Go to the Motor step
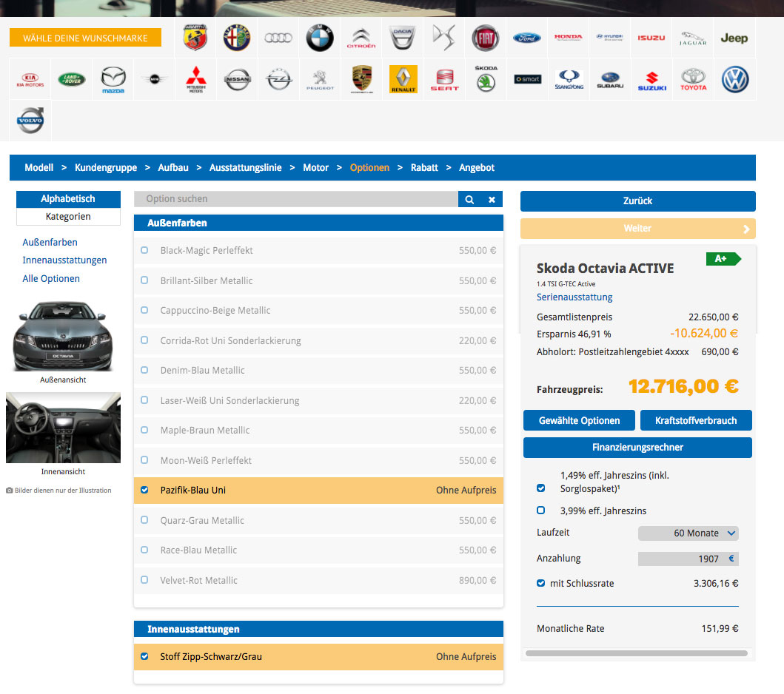This screenshot has height=694, width=784. click(x=315, y=168)
